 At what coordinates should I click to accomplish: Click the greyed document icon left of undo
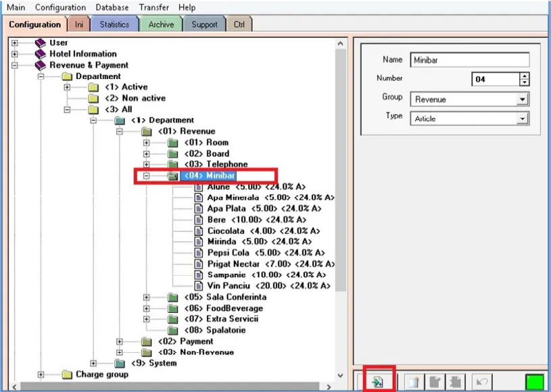click(x=456, y=381)
